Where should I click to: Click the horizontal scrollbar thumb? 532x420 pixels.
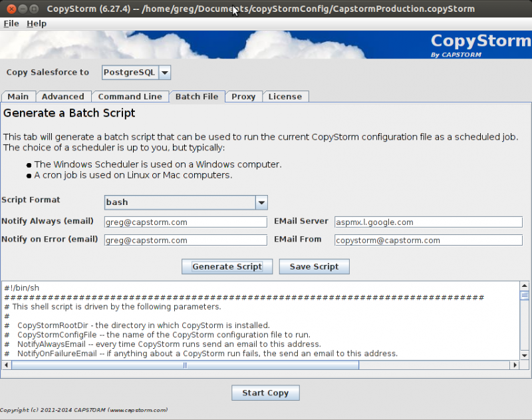185,365
